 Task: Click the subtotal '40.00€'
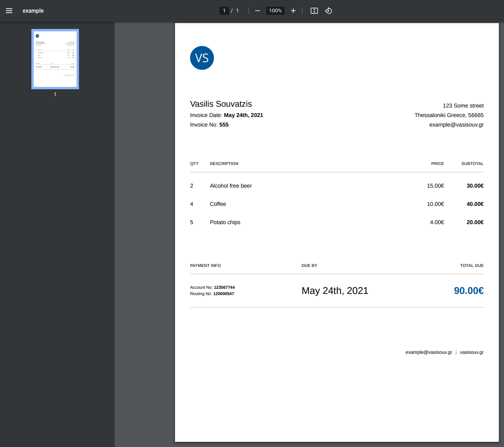click(475, 204)
